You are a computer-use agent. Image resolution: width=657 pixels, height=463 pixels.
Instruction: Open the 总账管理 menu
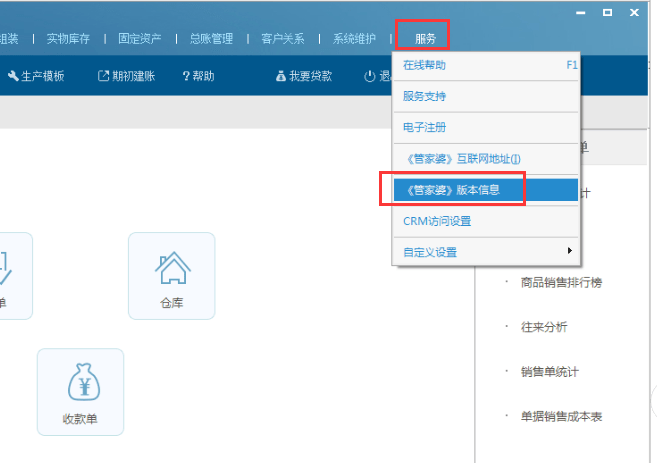[211, 39]
